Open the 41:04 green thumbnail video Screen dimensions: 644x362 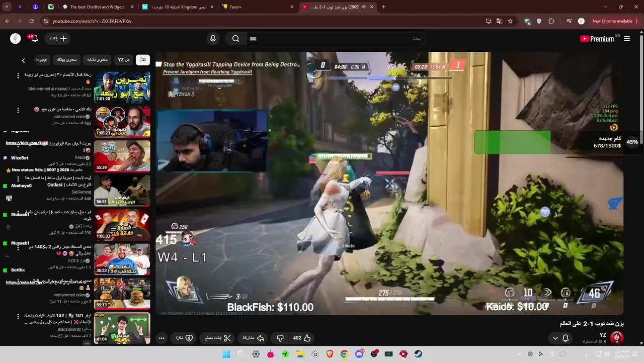122,328
